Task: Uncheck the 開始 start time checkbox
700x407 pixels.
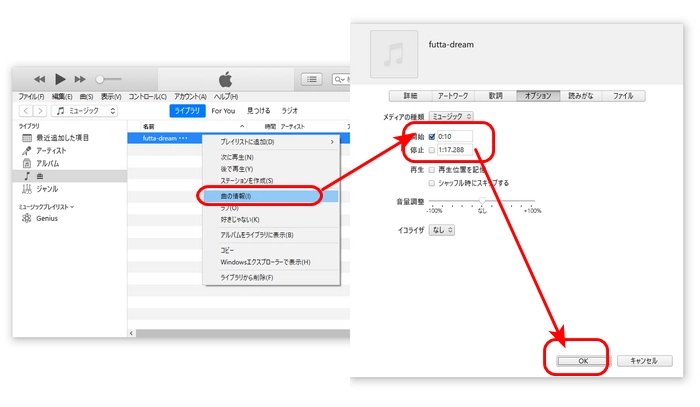Action: [x=432, y=137]
